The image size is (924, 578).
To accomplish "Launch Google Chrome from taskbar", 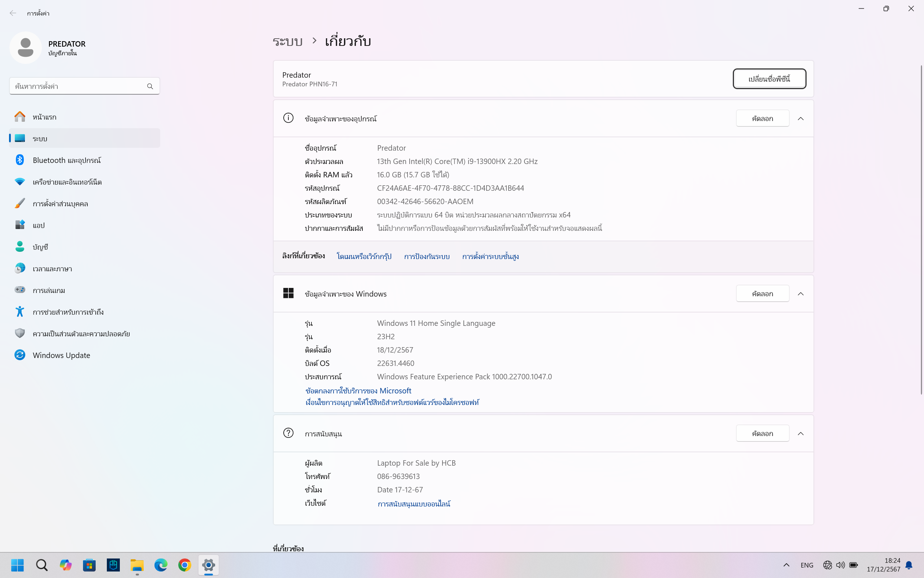I will (185, 565).
